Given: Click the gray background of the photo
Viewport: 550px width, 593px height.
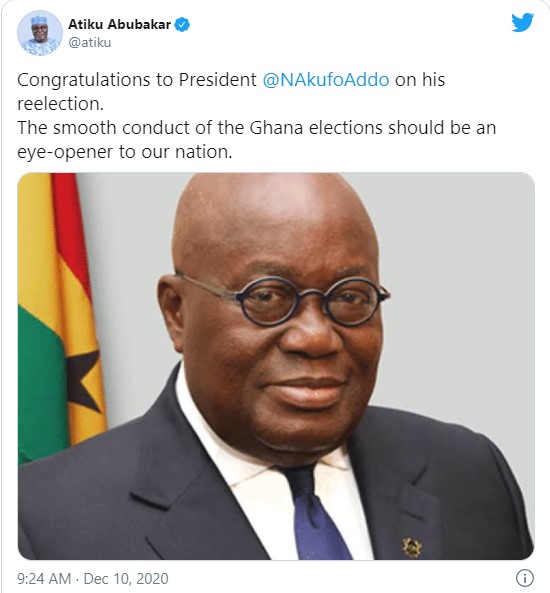Looking at the screenshot, I should pyautogui.click(x=454, y=265).
